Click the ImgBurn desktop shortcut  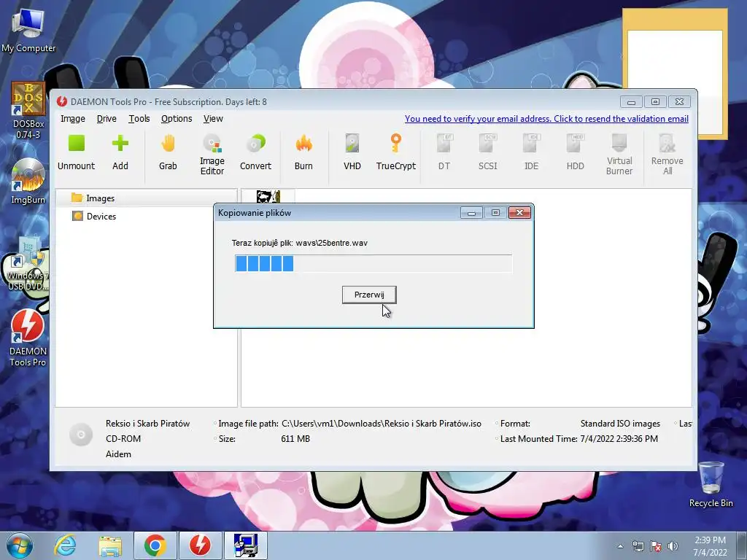[28, 182]
